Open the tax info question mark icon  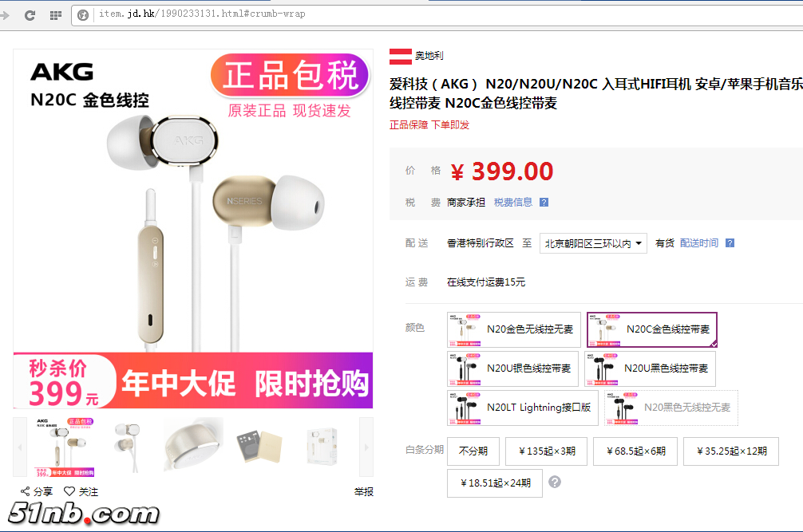pos(544,202)
